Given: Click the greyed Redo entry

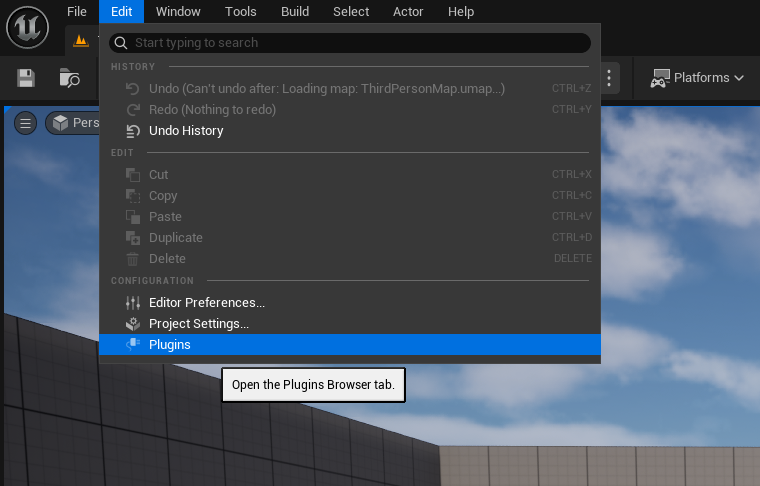Looking at the screenshot, I should 350,110.
